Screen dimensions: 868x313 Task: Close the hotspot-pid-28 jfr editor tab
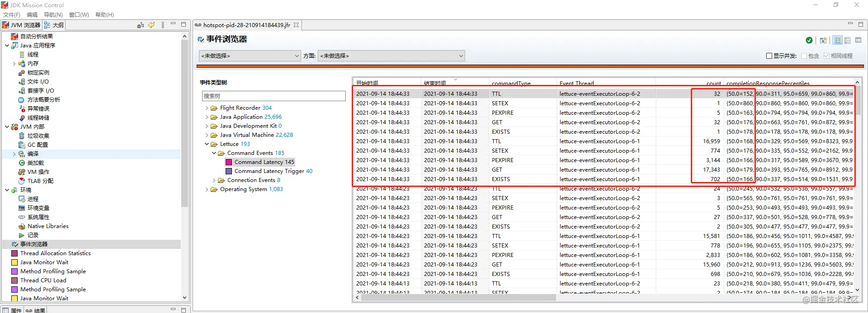(296, 25)
